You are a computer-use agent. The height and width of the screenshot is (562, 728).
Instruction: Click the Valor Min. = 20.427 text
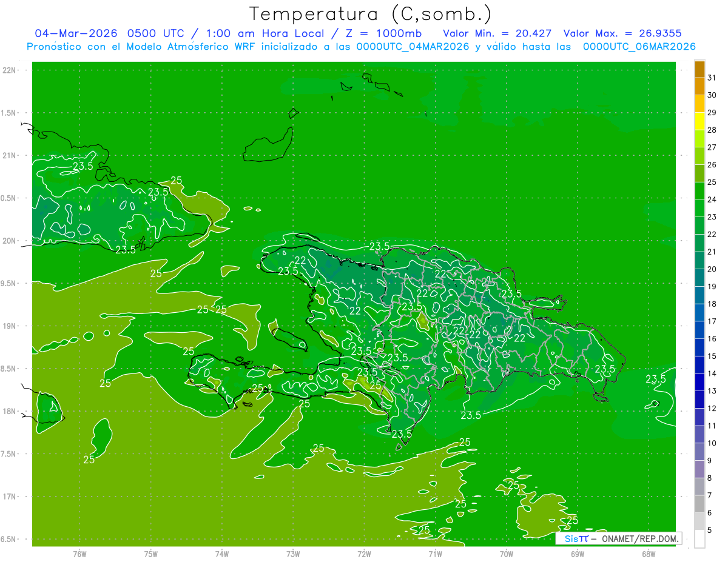click(497, 33)
